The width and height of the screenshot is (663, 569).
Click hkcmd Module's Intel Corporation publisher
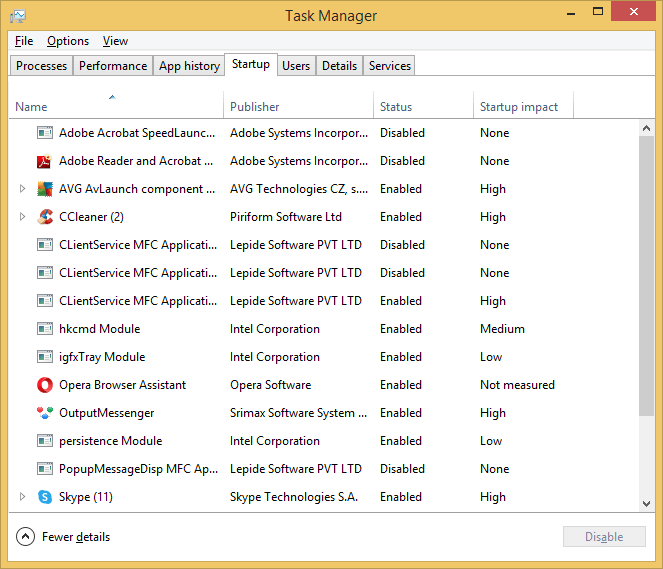pyautogui.click(x=275, y=329)
